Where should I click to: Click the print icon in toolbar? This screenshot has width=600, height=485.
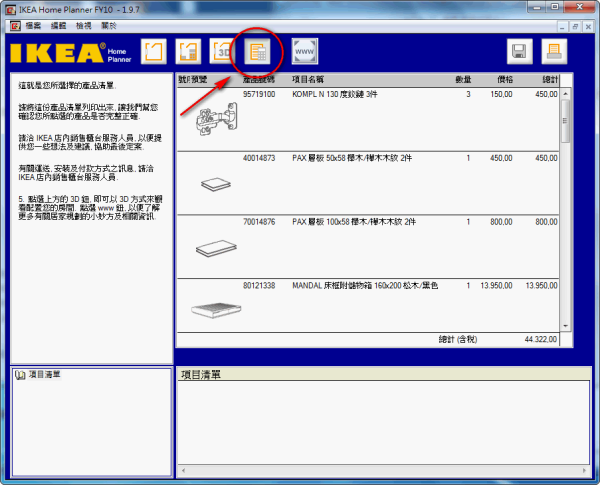pos(554,52)
